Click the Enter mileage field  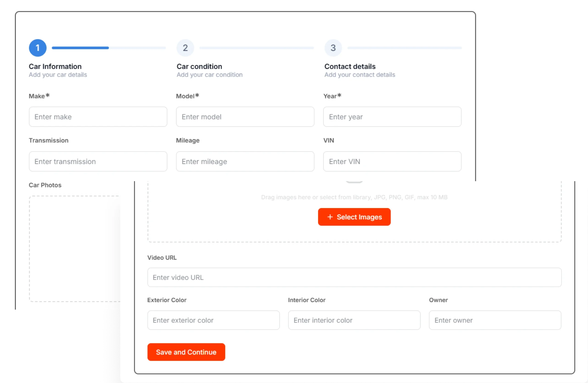pyautogui.click(x=245, y=161)
